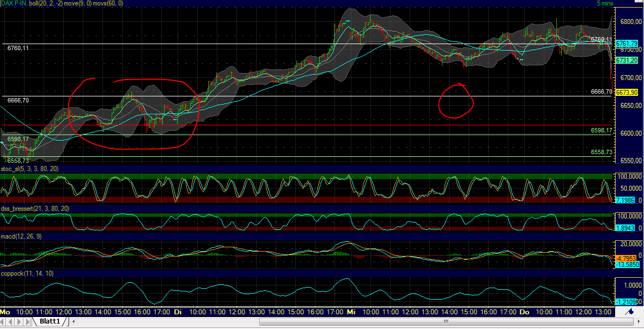Click the last-sheet navigation arrow
Viewport: 644px width, 329px height.
point(27,321)
